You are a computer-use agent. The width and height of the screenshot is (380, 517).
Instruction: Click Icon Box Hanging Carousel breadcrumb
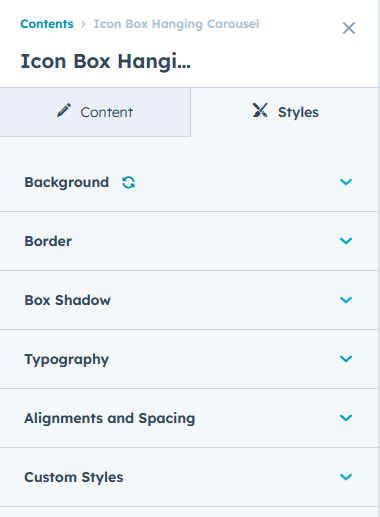tap(176, 24)
